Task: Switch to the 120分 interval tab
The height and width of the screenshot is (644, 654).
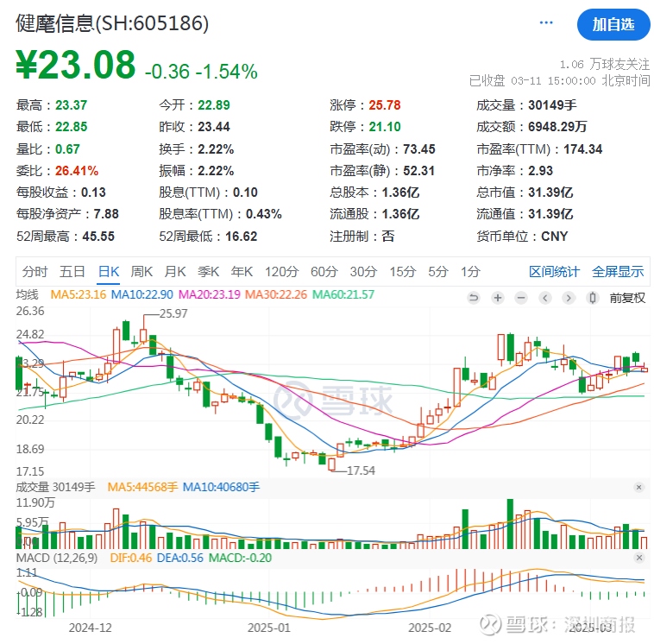Action: click(x=281, y=272)
